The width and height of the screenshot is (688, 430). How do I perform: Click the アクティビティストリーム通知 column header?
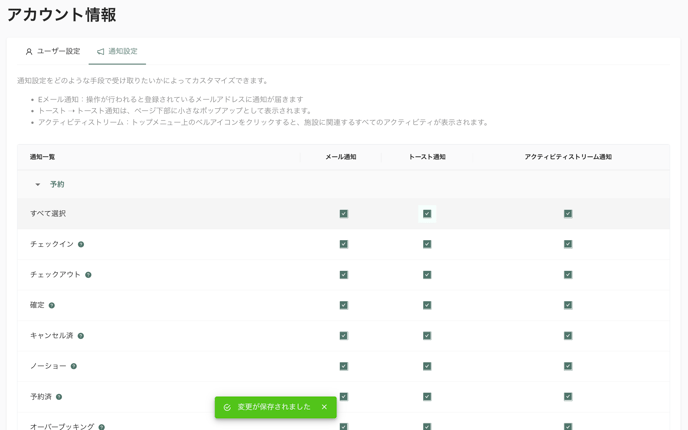568,157
